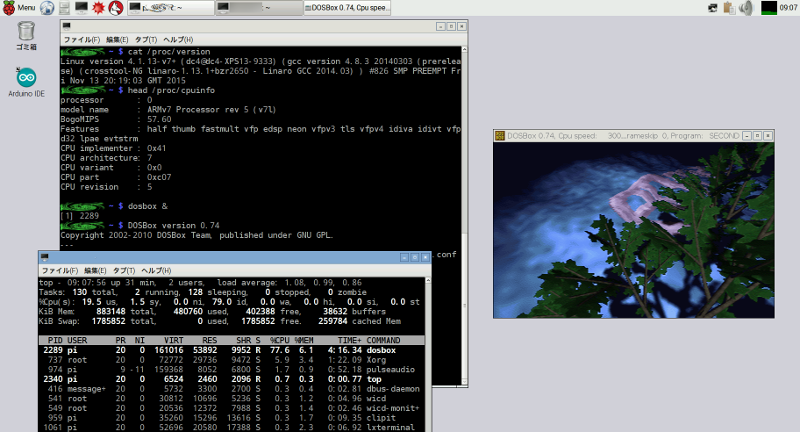Click scroll-up arrow of back terminal
Viewport: 800px width, 432px height.
(x=464, y=49)
